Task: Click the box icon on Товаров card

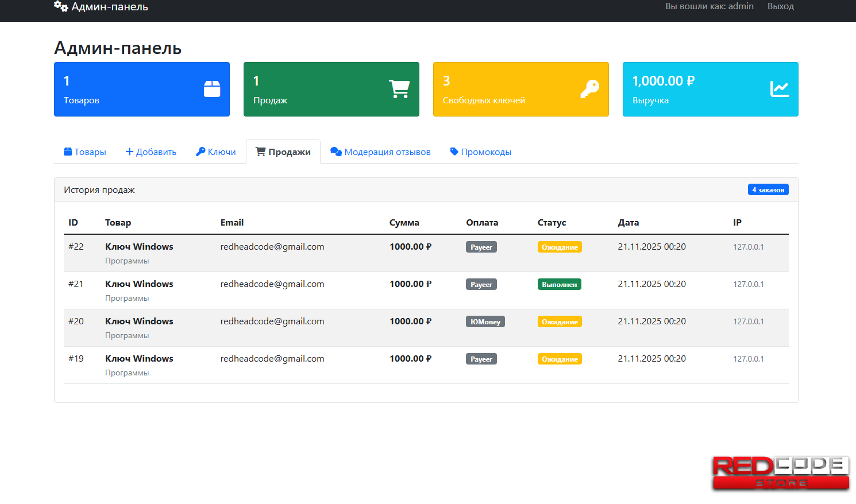Action: pos(212,89)
